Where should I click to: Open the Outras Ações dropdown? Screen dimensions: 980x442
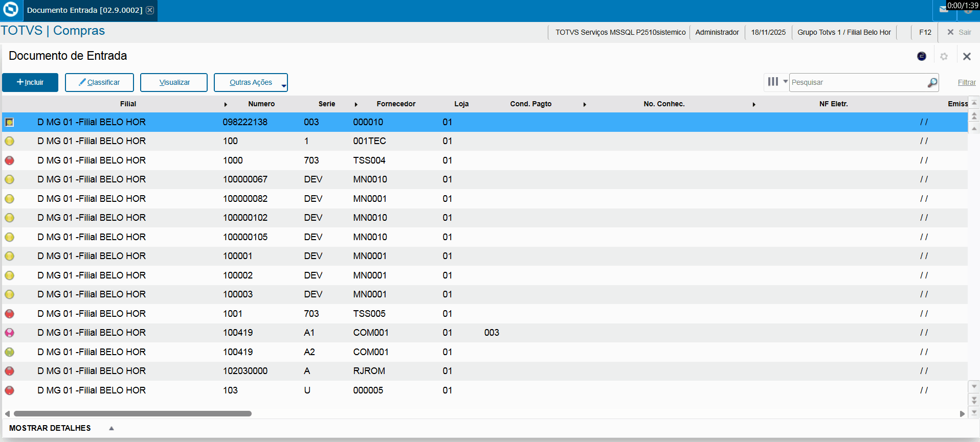[x=251, y=82]
